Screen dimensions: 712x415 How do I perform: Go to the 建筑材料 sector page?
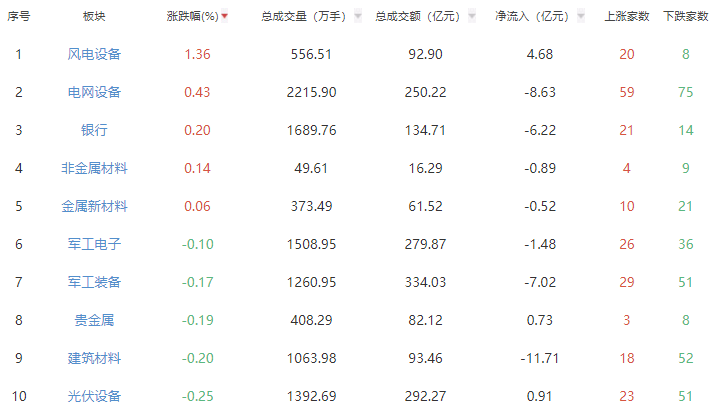(x=94, y=358)
